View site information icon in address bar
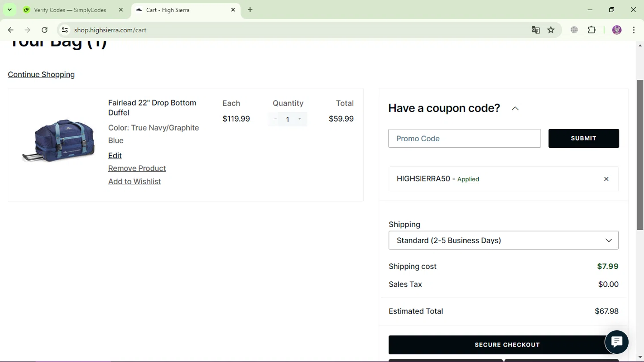Screen dimensions: 644x362 [65, 30]
